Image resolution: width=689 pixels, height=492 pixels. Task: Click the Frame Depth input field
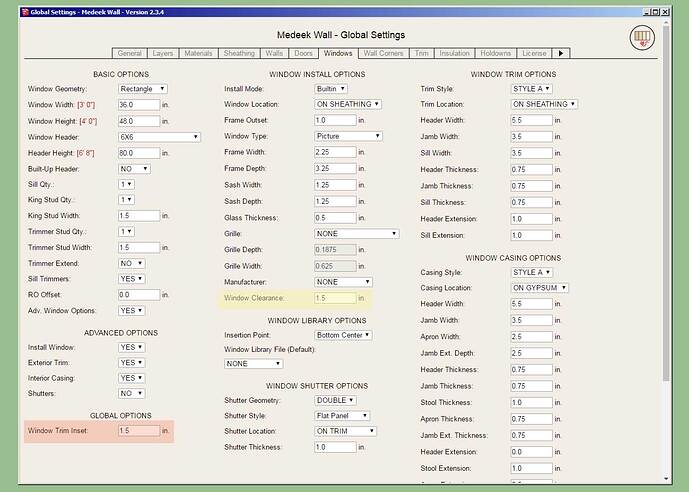point(335,168)
